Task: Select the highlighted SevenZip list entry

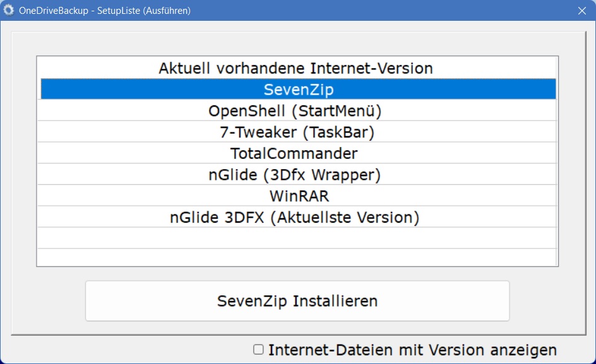Action: [298, 90]
